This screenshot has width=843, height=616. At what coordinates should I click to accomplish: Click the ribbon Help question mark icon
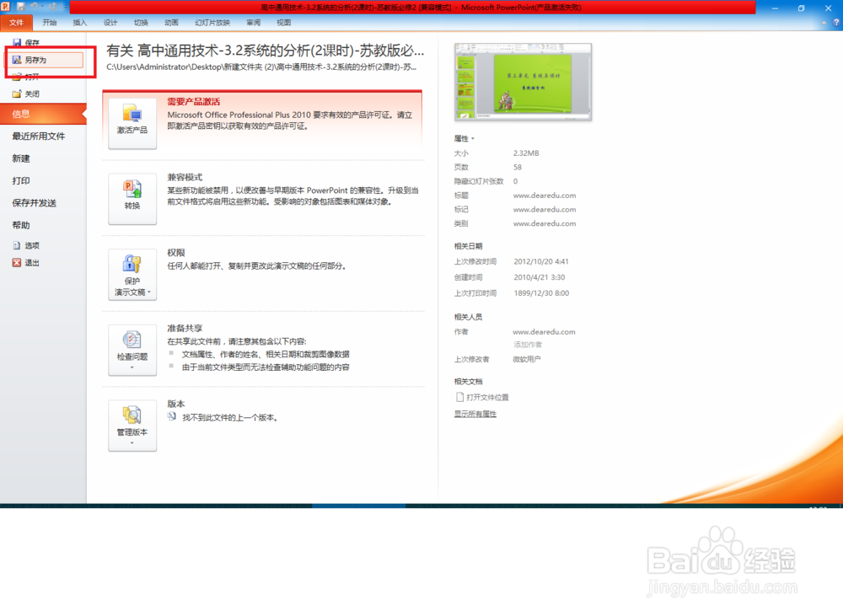(836, 23)
